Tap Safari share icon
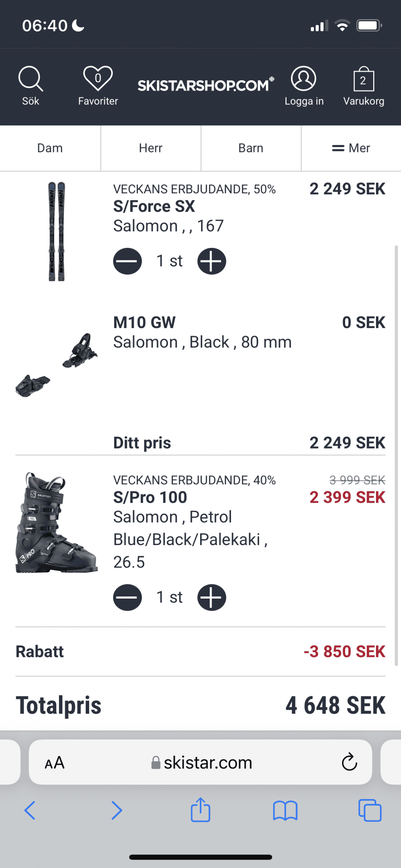 click(x=200, y=810)
